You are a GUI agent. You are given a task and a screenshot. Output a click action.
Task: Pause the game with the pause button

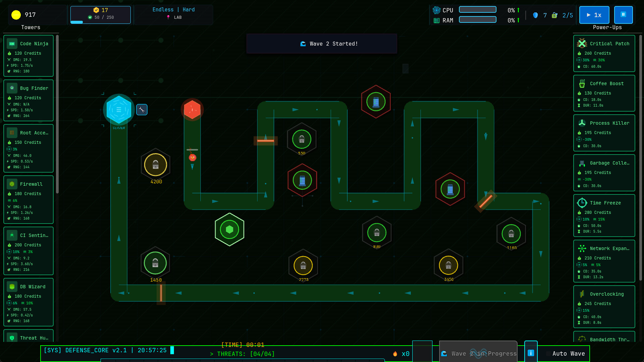[x=623, y=15]
